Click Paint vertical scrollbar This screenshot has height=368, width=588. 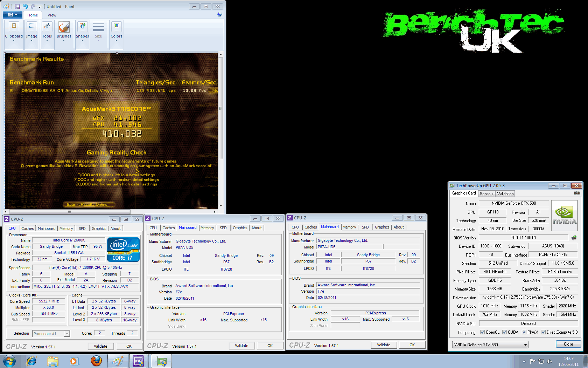coord(220,130)
